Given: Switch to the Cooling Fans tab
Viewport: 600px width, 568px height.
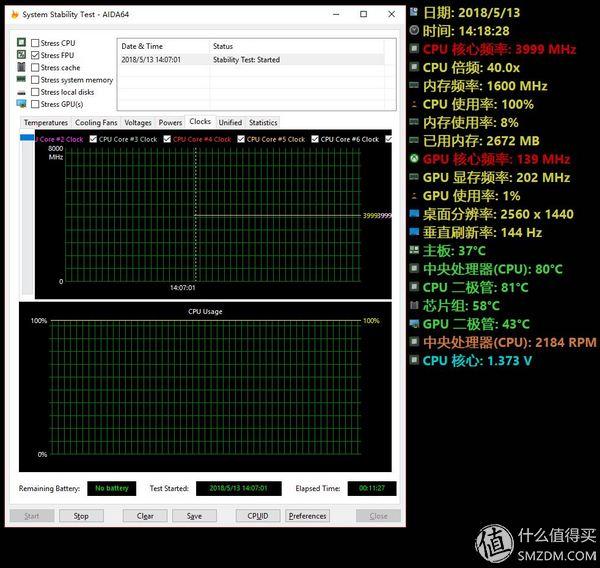Looking at the screenshot, I should click(x=96, y=122).
